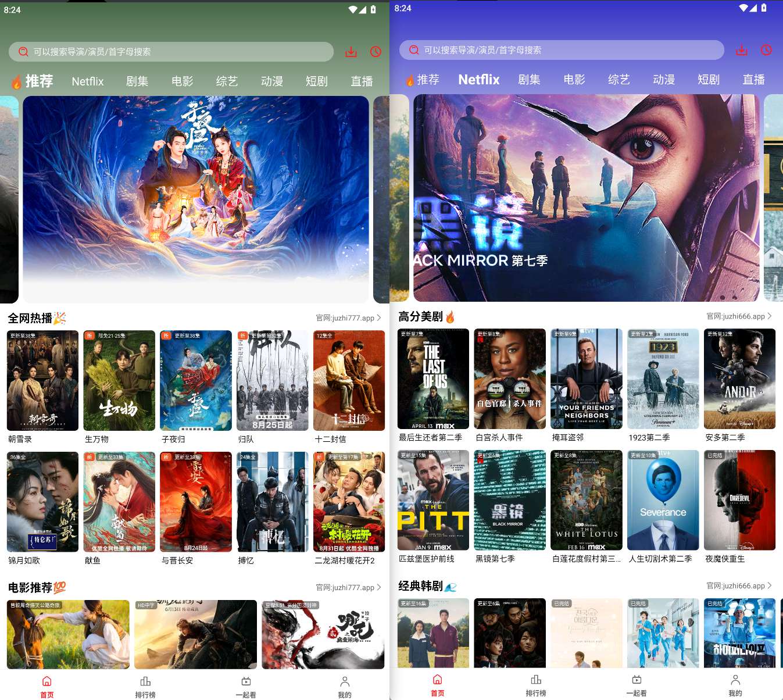Expand 电影推荐 section via chevron arrow

pos(379,587)
